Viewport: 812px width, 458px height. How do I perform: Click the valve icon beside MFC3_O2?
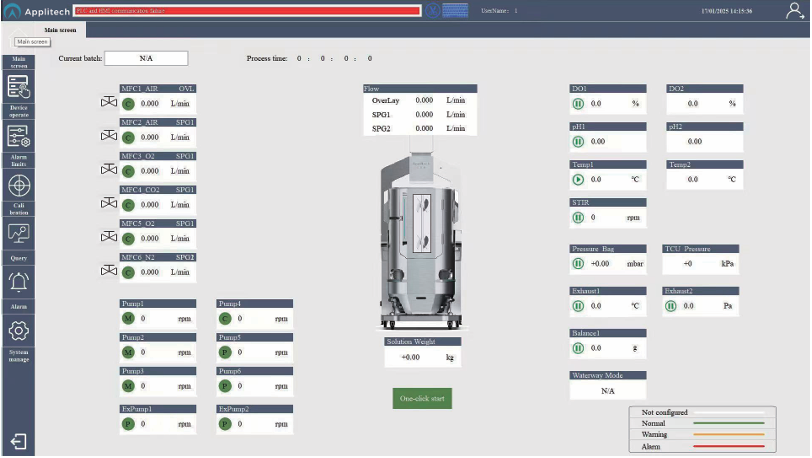pyautogui.click(x=109, y=169)
